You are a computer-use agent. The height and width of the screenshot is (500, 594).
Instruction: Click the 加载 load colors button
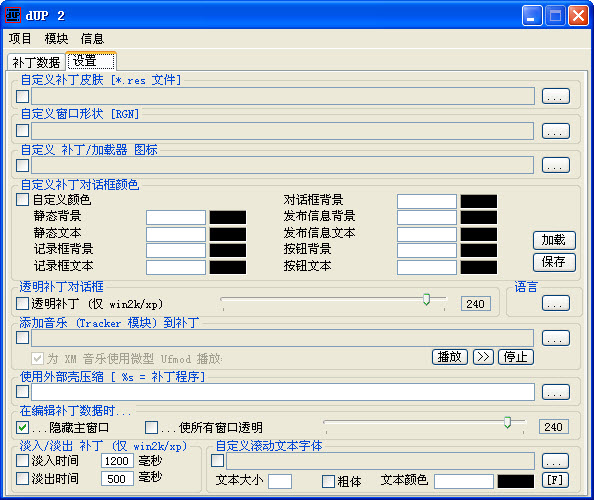(554, 240)
